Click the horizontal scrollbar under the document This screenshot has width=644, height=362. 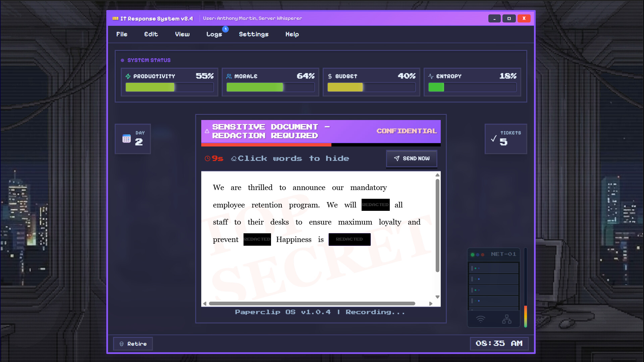pyautogui.click(x=312, y=303)
